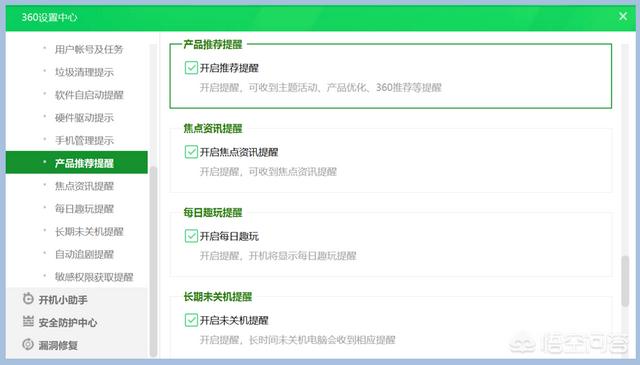Screen dimensions: 640x365
Task: Toggle 开启推荐提醒 checkbox
Action: coord(191,68)
